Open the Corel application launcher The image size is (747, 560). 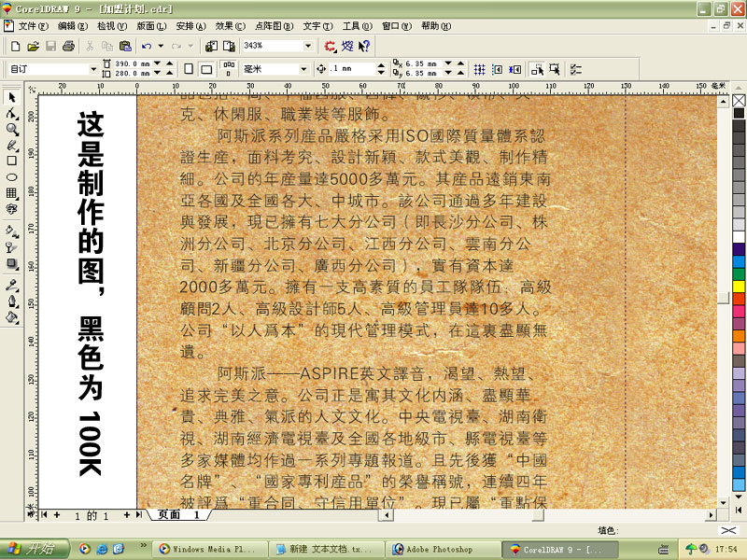(x=330, y=46)
